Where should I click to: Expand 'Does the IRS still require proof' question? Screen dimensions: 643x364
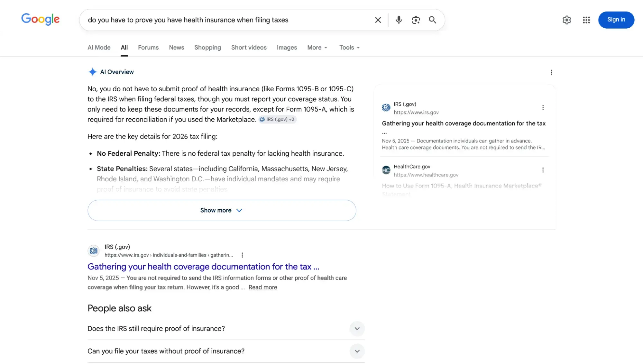(226, 329)
